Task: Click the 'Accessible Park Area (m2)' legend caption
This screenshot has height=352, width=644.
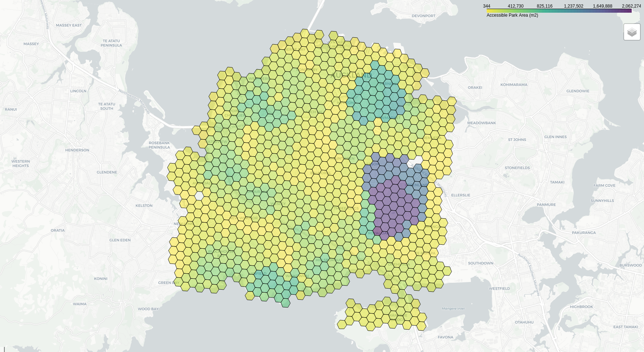Action: click(512, 16)
